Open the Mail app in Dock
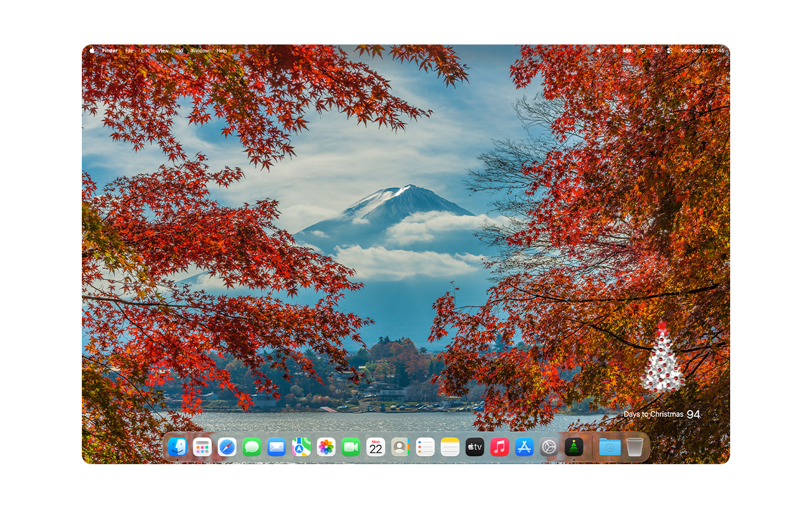 tap(277, 447)
